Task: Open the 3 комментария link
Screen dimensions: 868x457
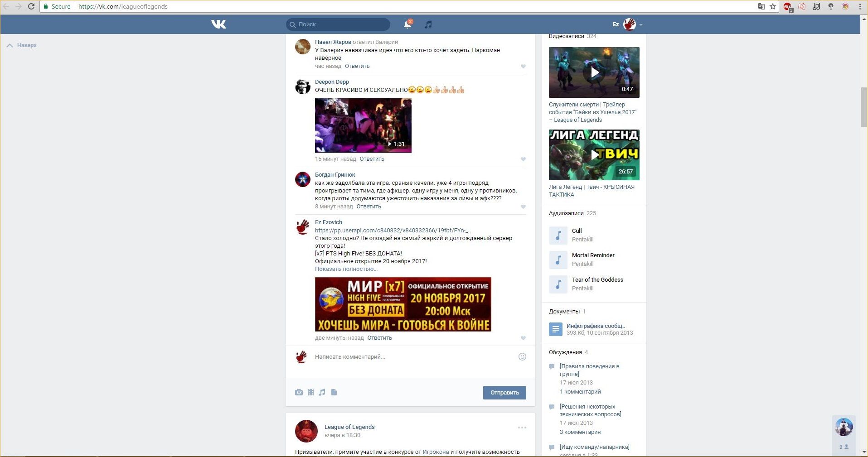Action: click(580, 432)
